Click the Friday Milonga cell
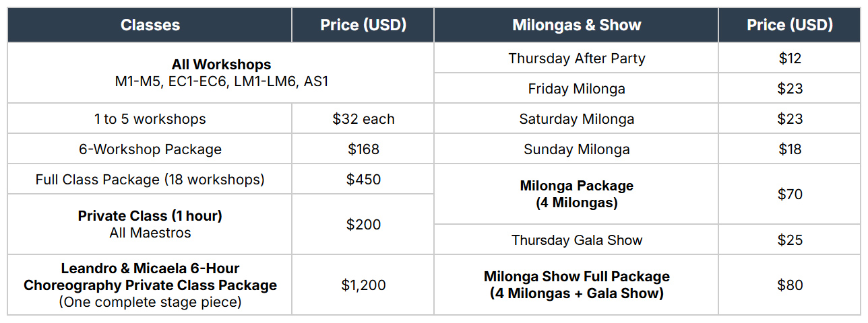The image size is (868, 323). [576, 89]
